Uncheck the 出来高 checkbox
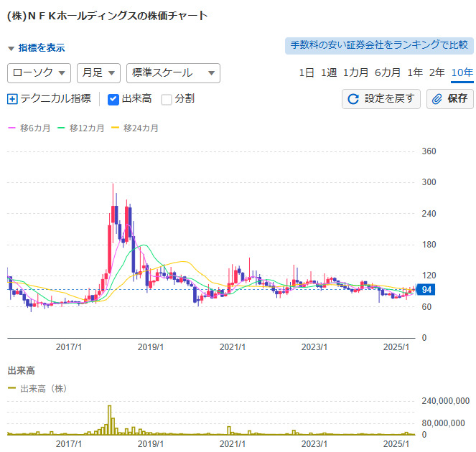This screenshot has width=476, height=452. point(113,99)
